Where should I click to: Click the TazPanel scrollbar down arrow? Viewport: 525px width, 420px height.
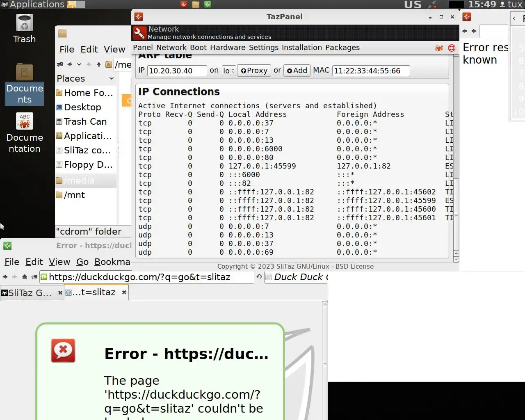[x=456, y=259]
